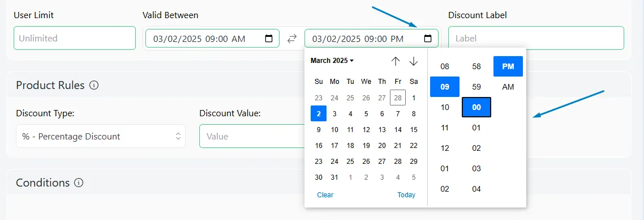Click the Discount Value input field
The image size is (644, 220).
[x=252, y=136]
